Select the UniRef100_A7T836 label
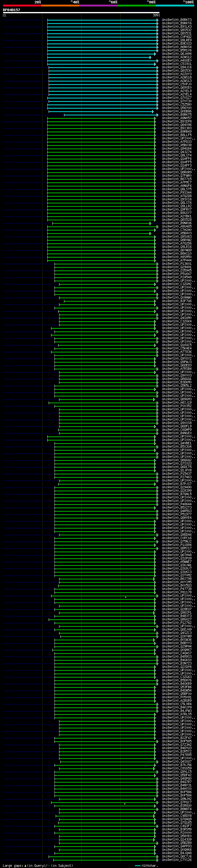 tap(177, 352)
